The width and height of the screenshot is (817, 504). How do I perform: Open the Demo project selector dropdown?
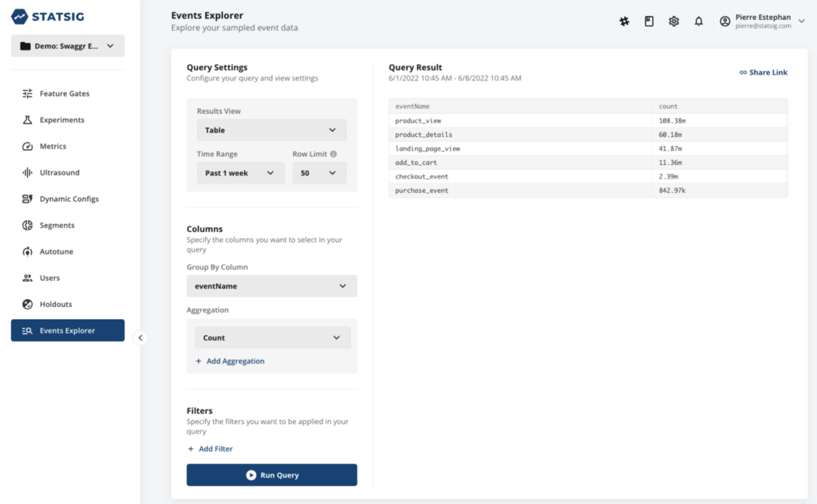click(x=68, y=46)
